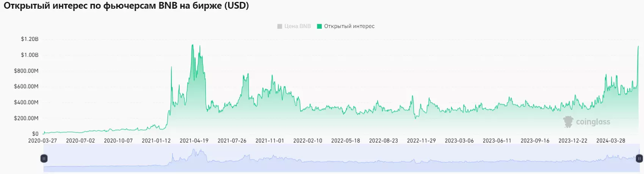The height and width of the screenshot is (174, 644).
Task: Click the $1.00B y-axis label
Action: (30, 55)
